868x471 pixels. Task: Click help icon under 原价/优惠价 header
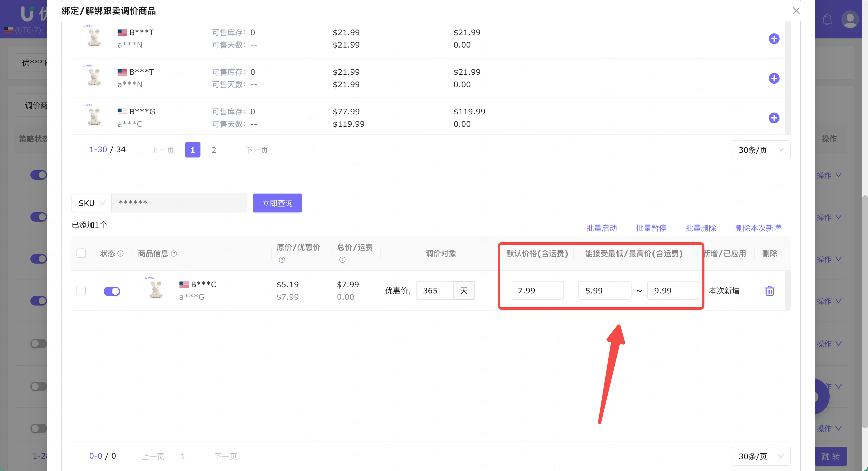[282, 260]
